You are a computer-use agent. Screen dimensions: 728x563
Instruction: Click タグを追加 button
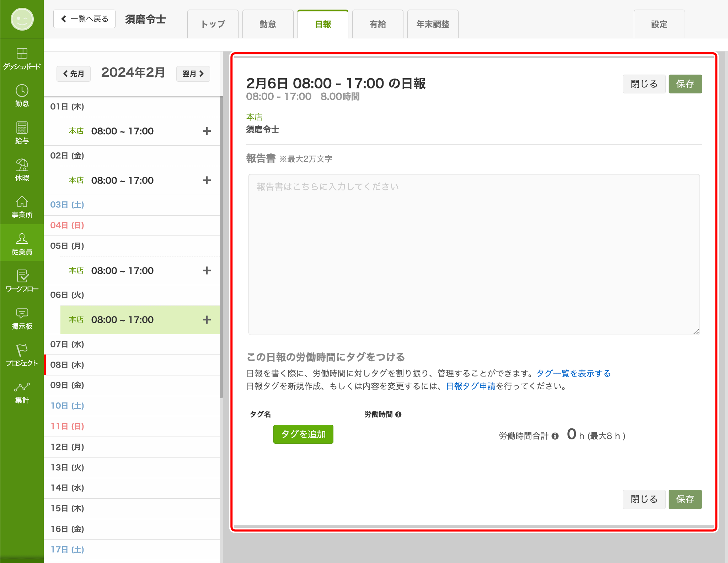click(x=303, y=434)
